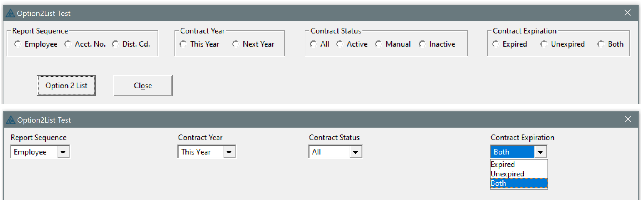Click the Close button
The height and width of the screenshot is (203, 644).
pos(143,86)
